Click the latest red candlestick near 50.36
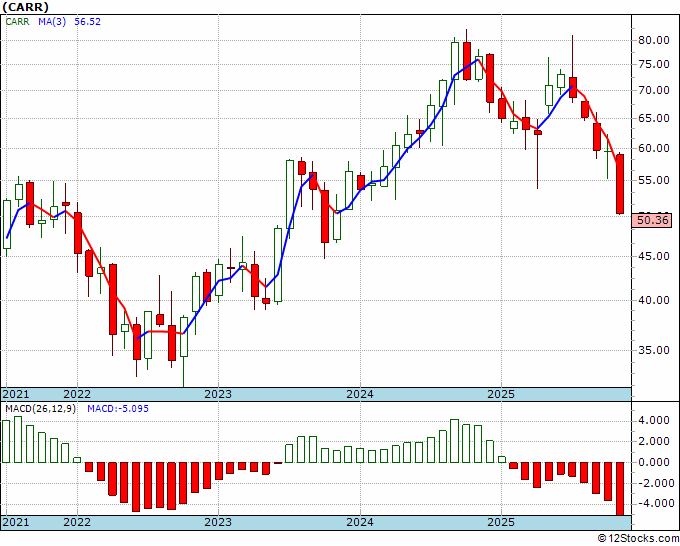This screenshot has height=546, width=680. (620, 184)
